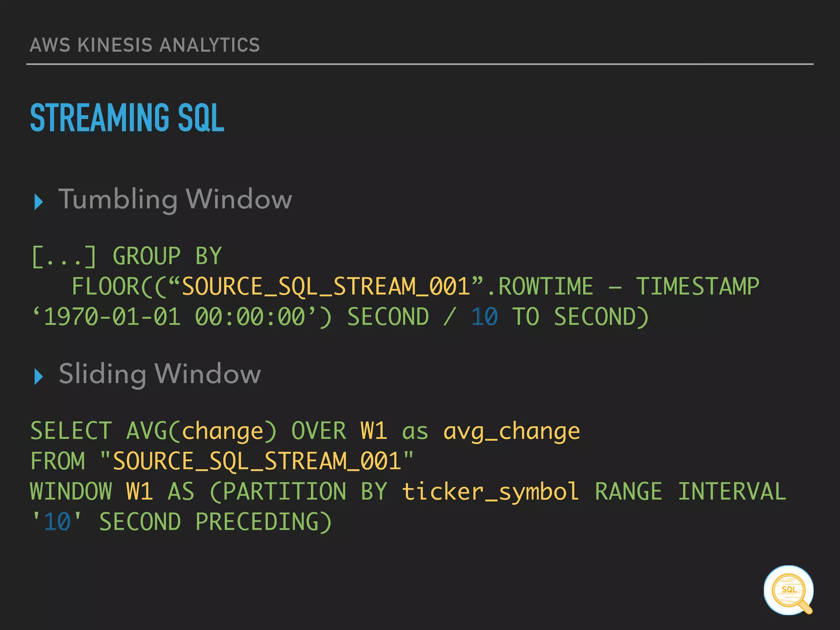Click the '[...] GROUP BY' code line

tap(126, 257)
